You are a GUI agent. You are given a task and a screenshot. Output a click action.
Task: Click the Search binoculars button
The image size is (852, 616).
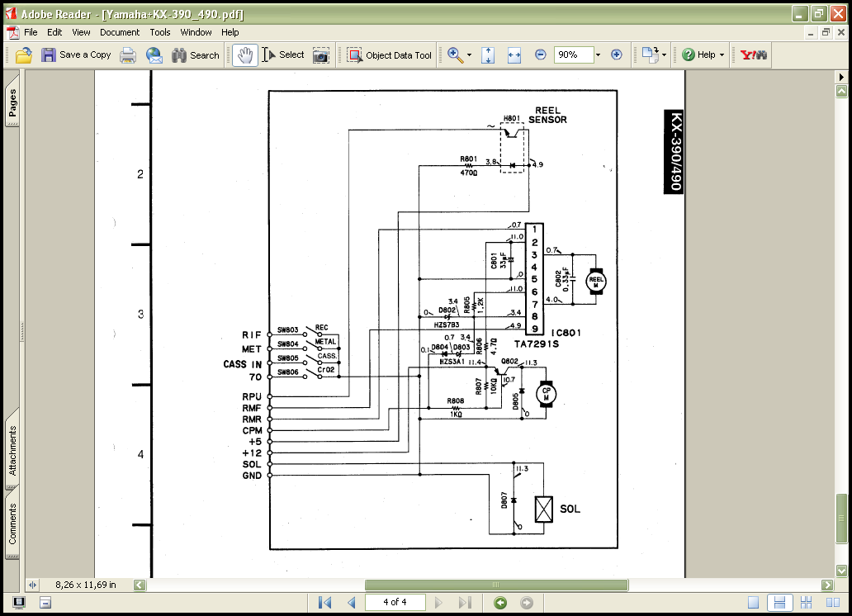click(195, 55)
